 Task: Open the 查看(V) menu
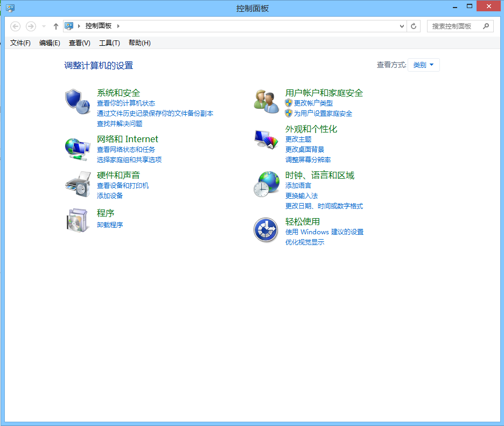tap(79, 43)
